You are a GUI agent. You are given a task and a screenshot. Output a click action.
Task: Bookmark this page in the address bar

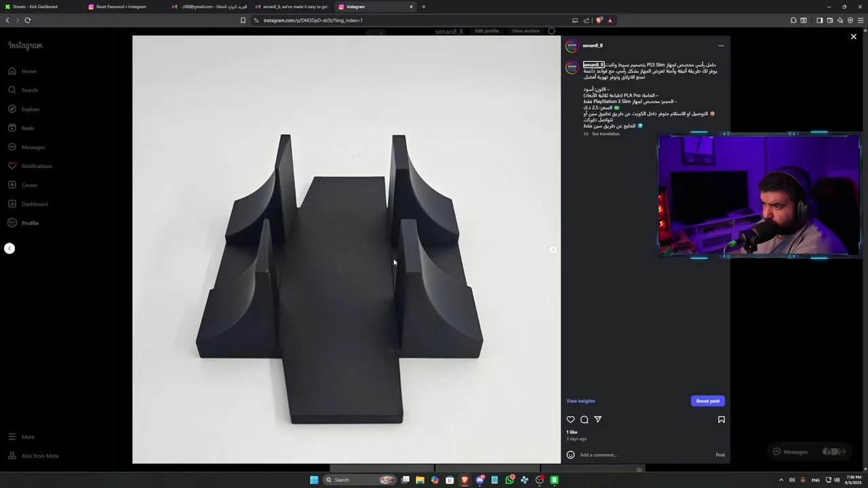pyautogui.click(x=243, y=20)
